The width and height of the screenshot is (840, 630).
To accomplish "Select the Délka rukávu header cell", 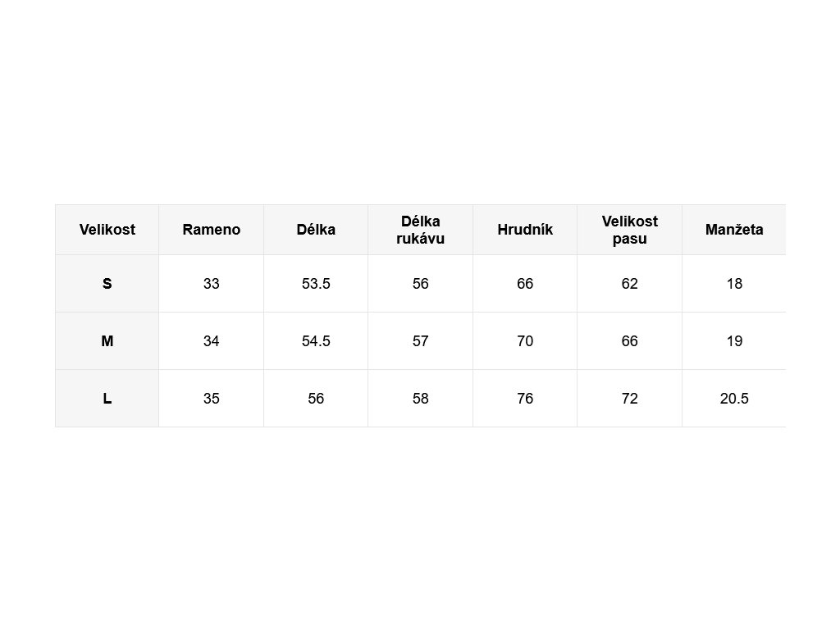I will pos(421,230).
